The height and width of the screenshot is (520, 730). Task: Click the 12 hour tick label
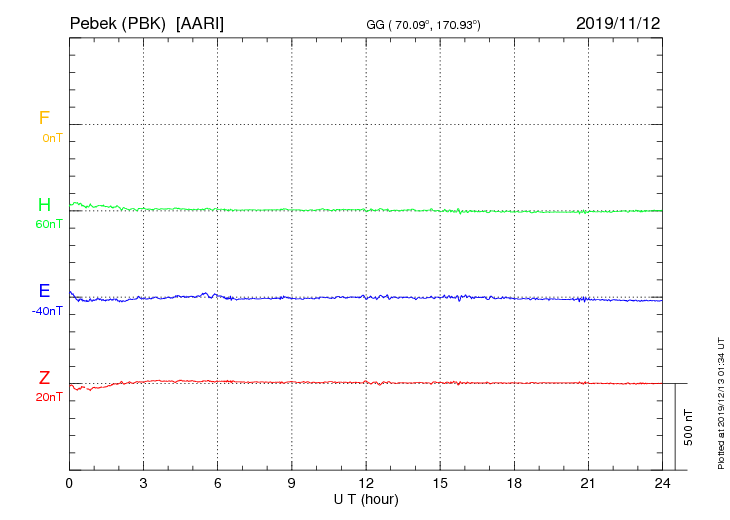pyautogui.click(x=366, y=484)
